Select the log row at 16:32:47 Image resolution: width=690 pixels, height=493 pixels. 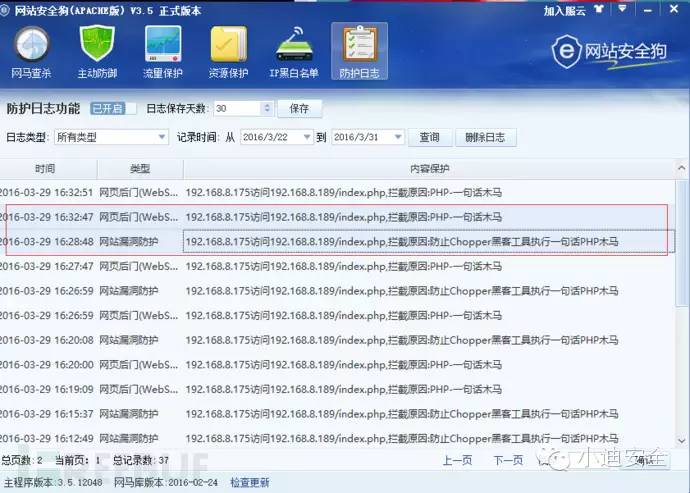[x=337, y=217]
